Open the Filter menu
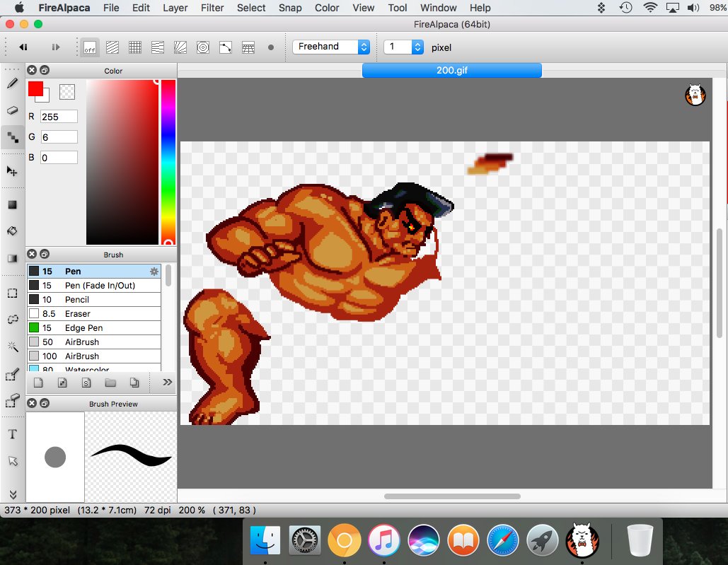 [x=212, y=8]
